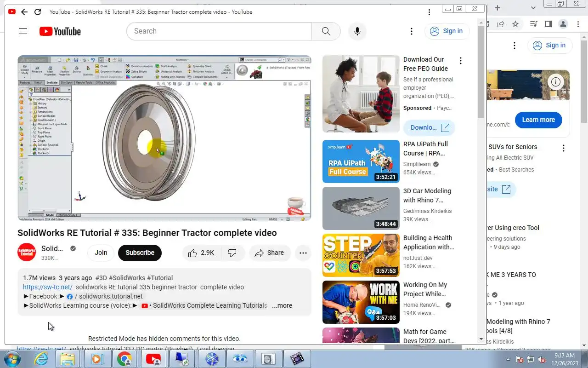Share the video with the Share button
The height and width of the screenshot is (368, 588).
[x=270, y=253]
